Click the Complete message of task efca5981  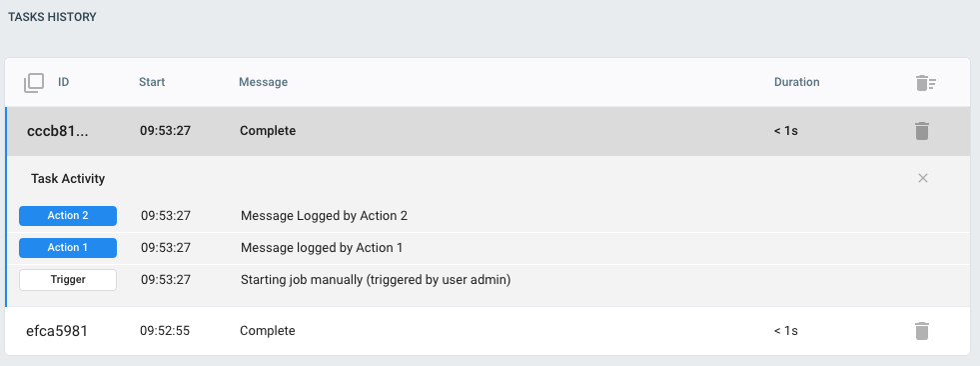(268, 330)
